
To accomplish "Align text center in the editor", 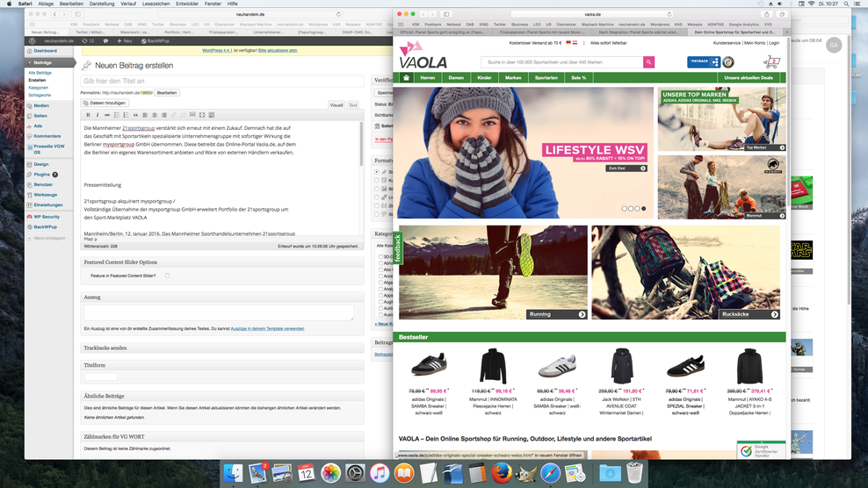I will [x=155, y=115].
